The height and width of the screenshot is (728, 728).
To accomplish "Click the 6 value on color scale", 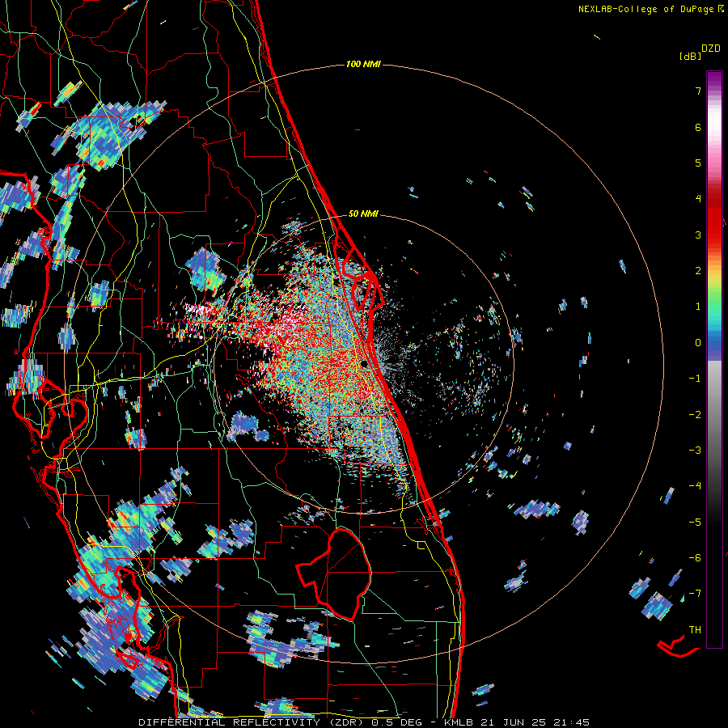I will click(698, 127).
